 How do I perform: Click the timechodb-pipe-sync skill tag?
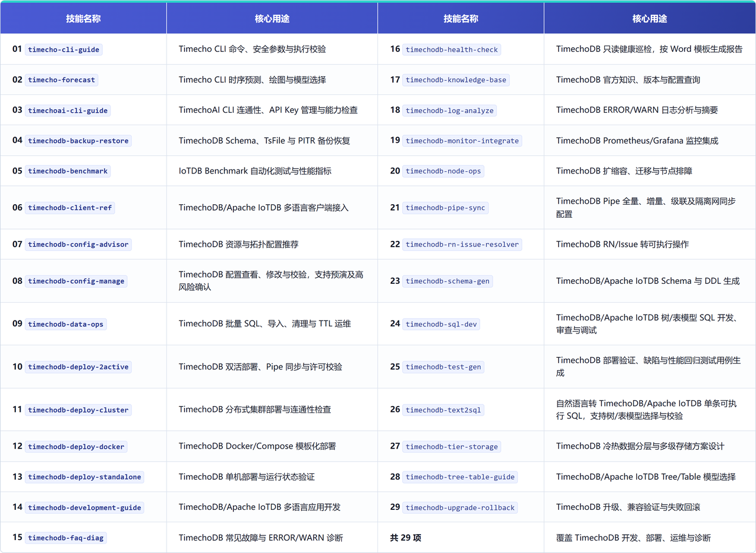(x=445, y=208)
